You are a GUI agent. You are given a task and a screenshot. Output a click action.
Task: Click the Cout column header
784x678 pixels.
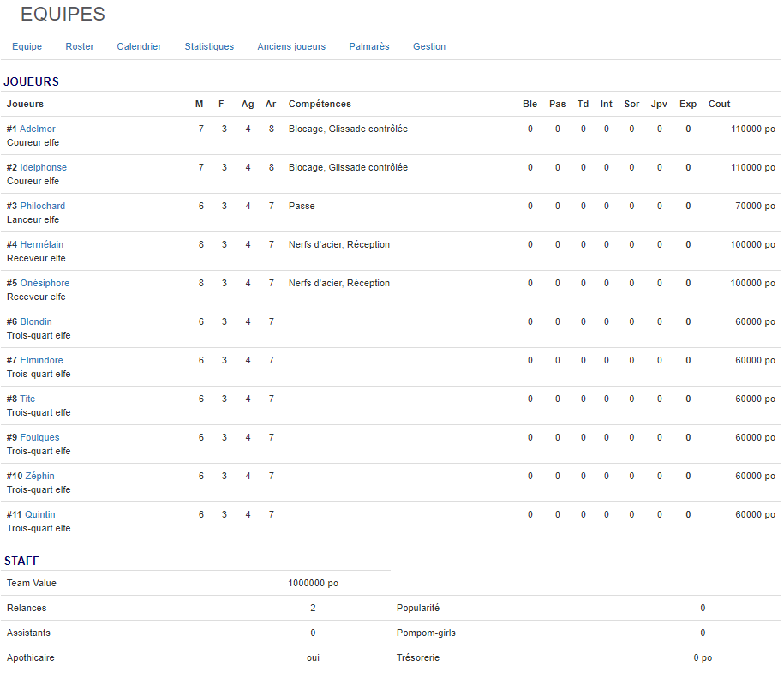[719, 104]
